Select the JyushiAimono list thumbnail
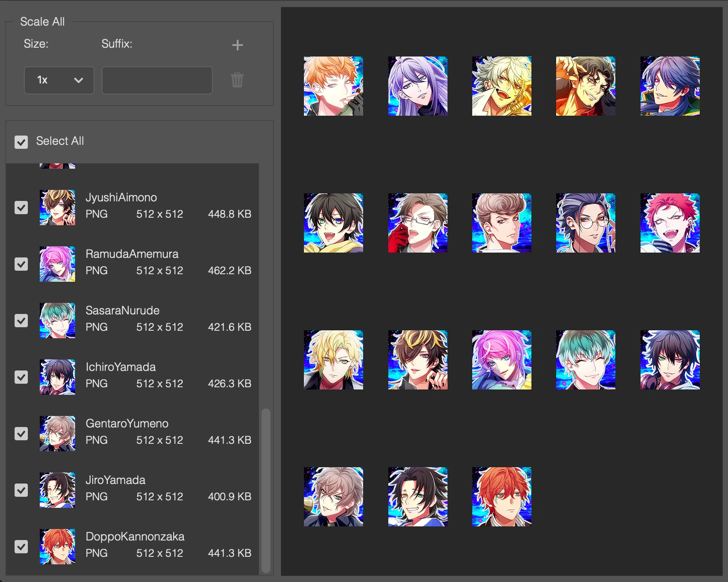728x582 pixels. click(57, 208)
